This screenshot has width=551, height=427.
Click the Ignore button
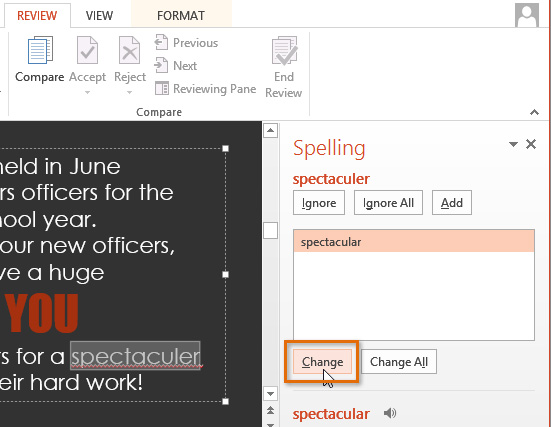(x=319, y=203)
